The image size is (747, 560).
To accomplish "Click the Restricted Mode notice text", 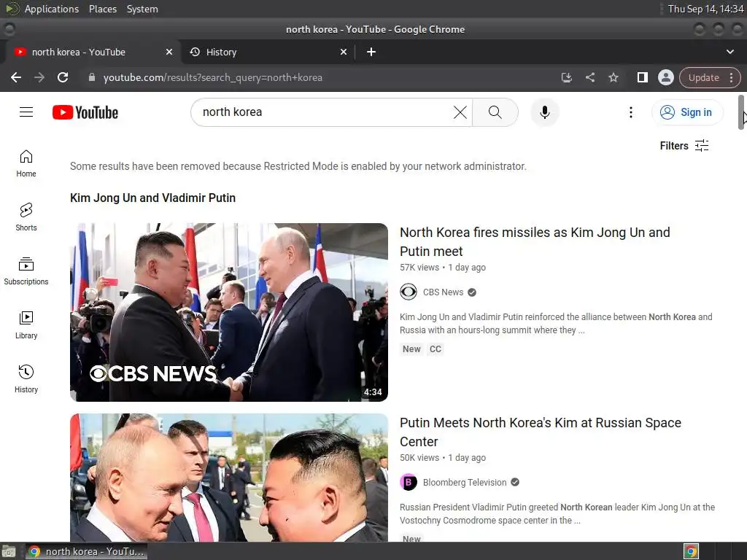I will (x=298, y=166).
